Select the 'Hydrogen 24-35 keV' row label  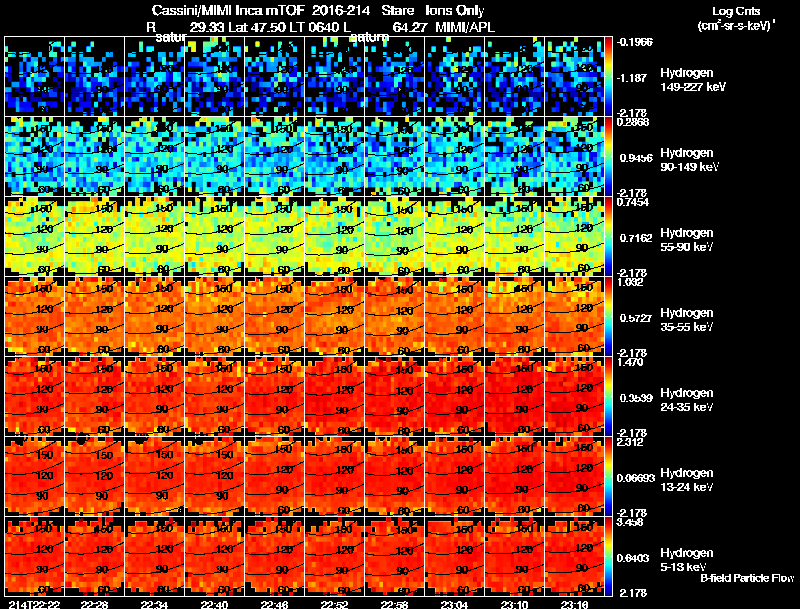[x=687, y=400]
